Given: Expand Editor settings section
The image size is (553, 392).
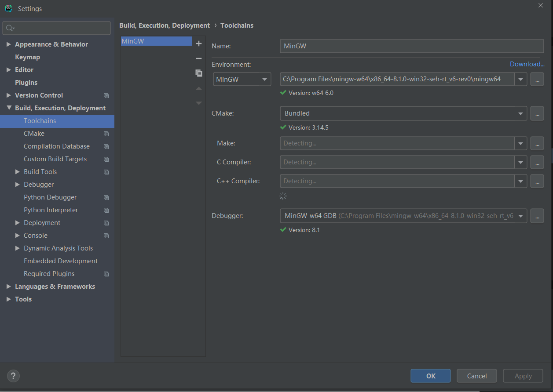Looking at the screenshot, I should click(x=9, y=70).
